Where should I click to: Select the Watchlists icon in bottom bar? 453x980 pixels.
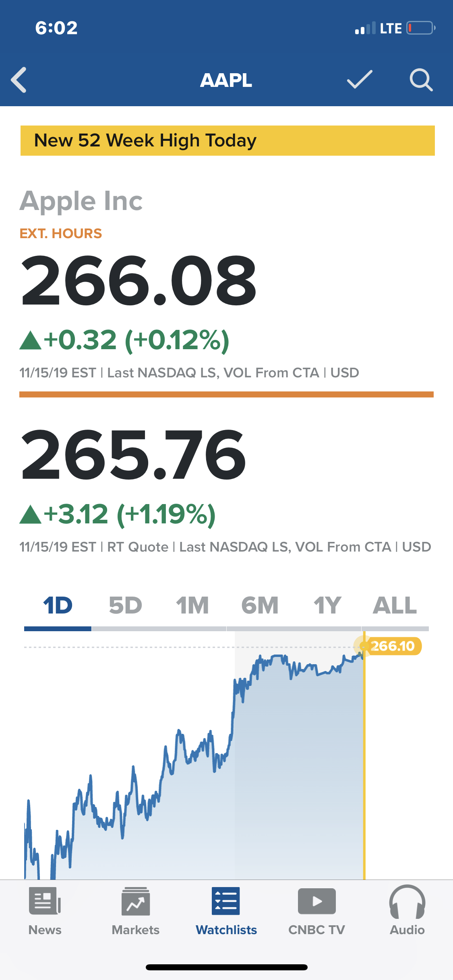[x=226, y=901]
